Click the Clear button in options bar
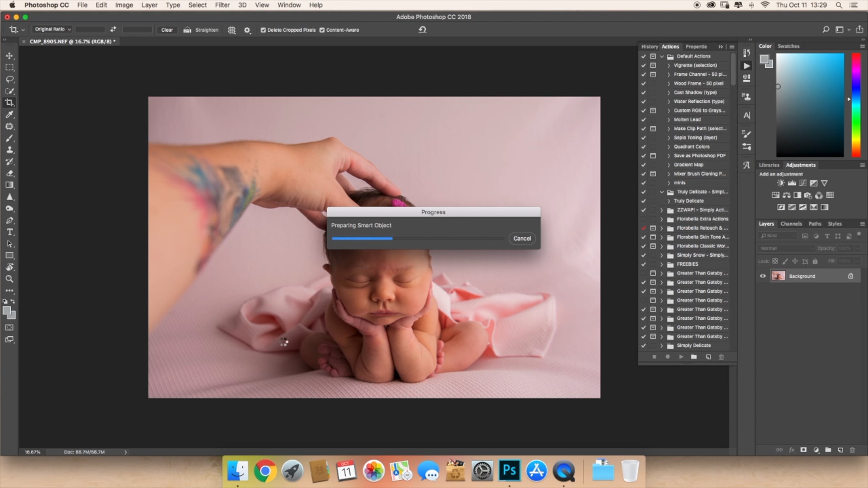The image size is (868, 488). 167,30
